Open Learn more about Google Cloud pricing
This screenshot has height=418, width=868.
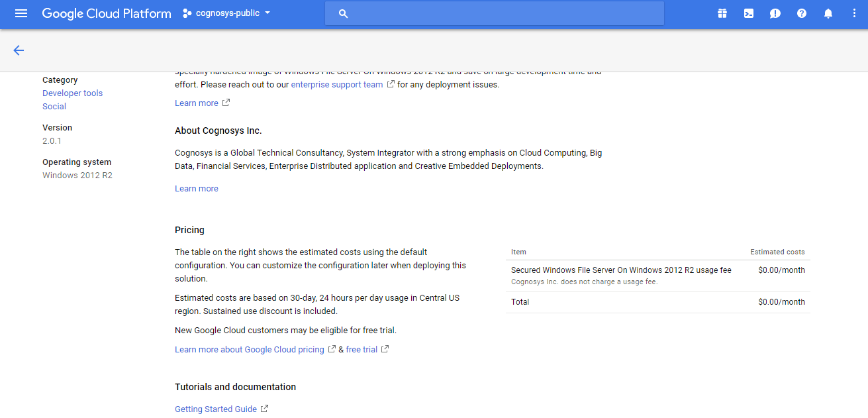[x=250, y=350]
